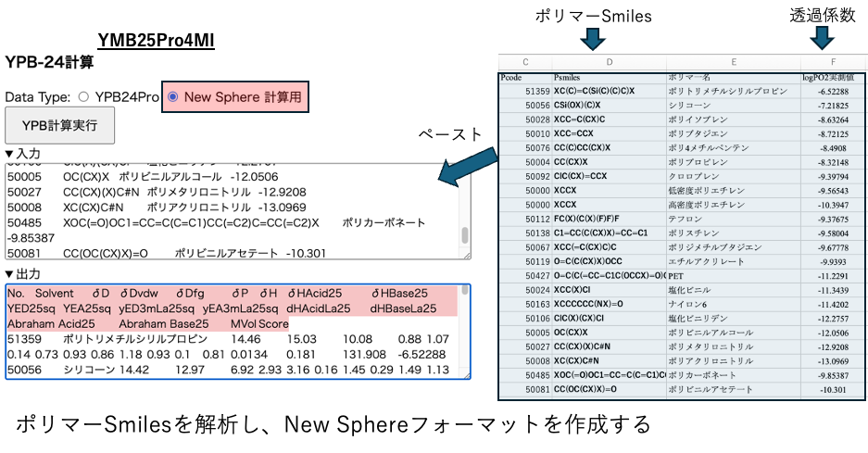This screenshot has width=868, height=453.
Task: Click Smiles cell XCC(X)Cl
Action: click(x=610, y=290)
